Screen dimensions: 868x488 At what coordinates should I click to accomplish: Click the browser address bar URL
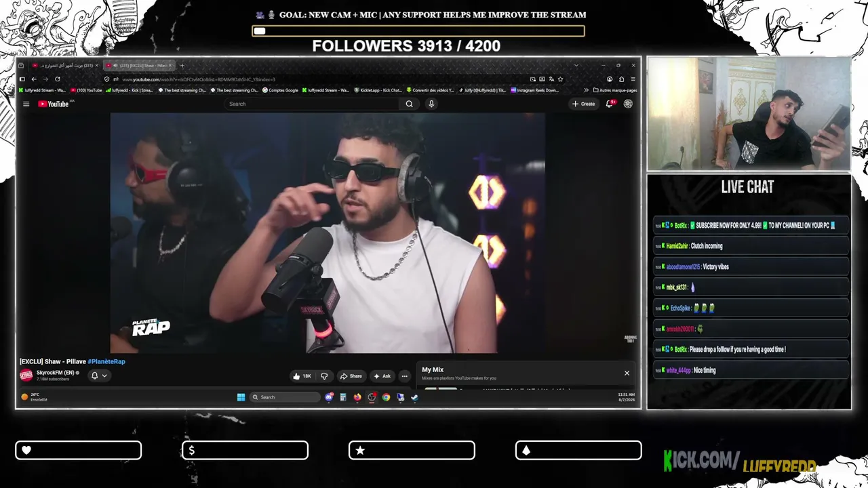(x=198, y=79)
